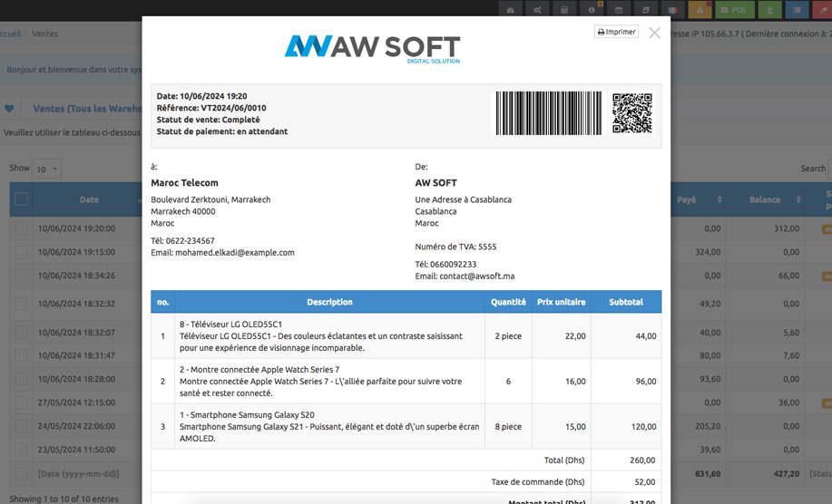The width and height of the screenshot is (832, 504).
Task: Open the dashboard gauge icon in top bar
Action: click(510, 10)
